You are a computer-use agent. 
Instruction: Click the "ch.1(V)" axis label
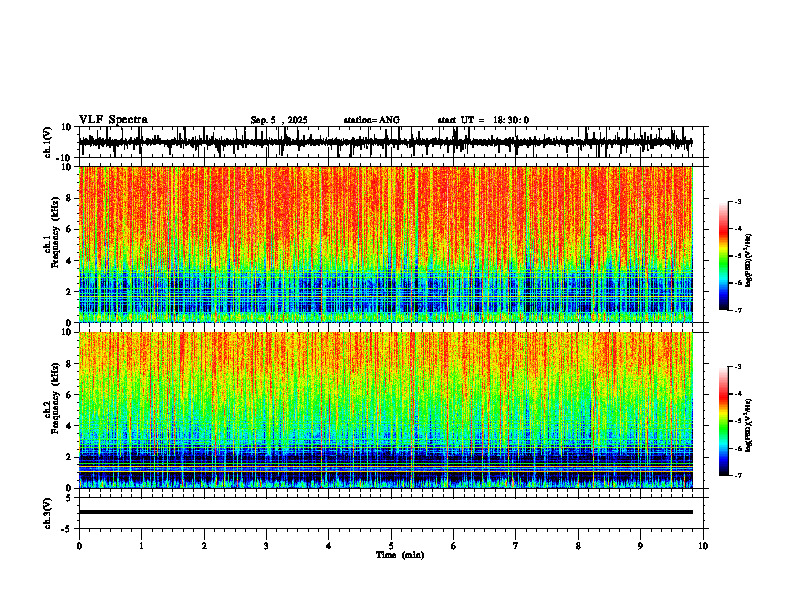48,142
